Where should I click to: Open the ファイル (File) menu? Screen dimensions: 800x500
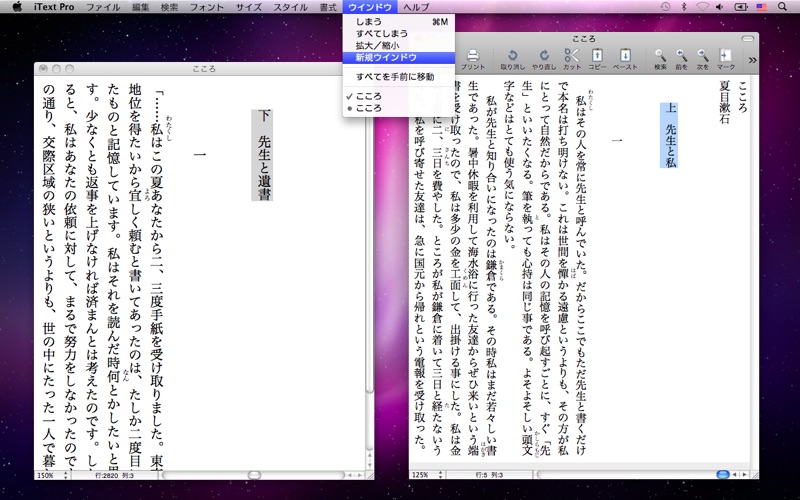[x=103, y=7]
